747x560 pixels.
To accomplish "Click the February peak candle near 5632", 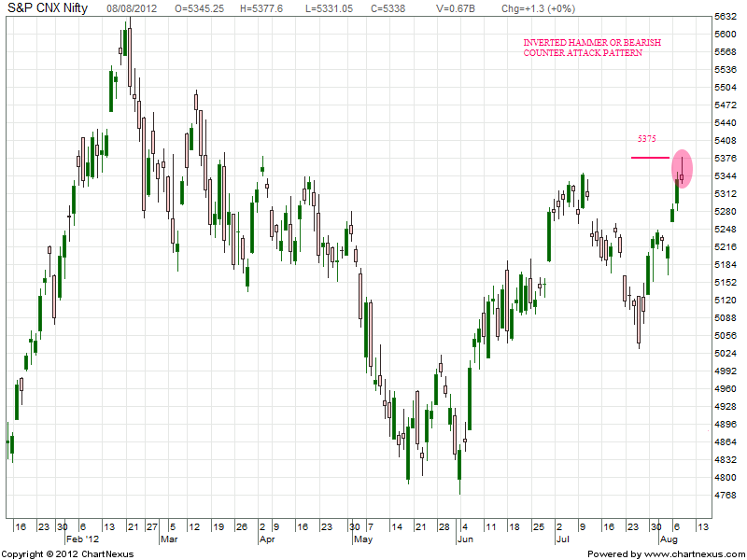I will tap(130, 56).
